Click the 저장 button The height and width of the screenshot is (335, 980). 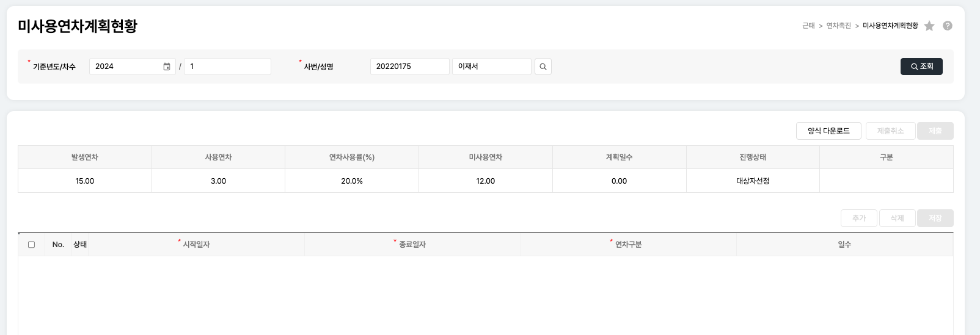click(935, 218)
